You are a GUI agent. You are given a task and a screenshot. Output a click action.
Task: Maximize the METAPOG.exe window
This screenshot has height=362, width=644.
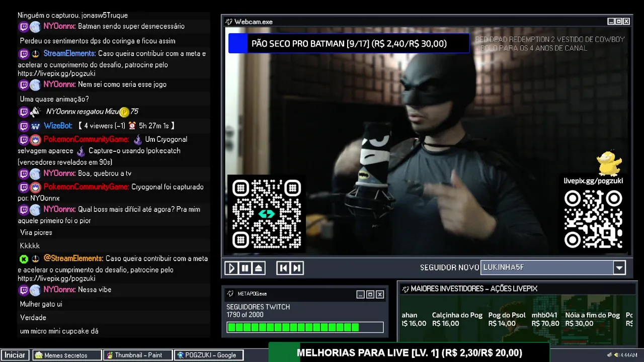tap(370, 294)
